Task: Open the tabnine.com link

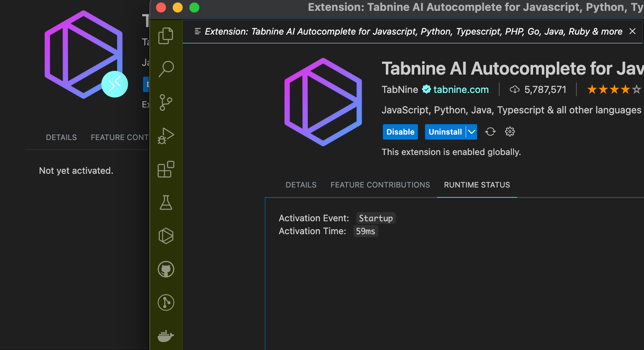Action: (x=460, y=89)
